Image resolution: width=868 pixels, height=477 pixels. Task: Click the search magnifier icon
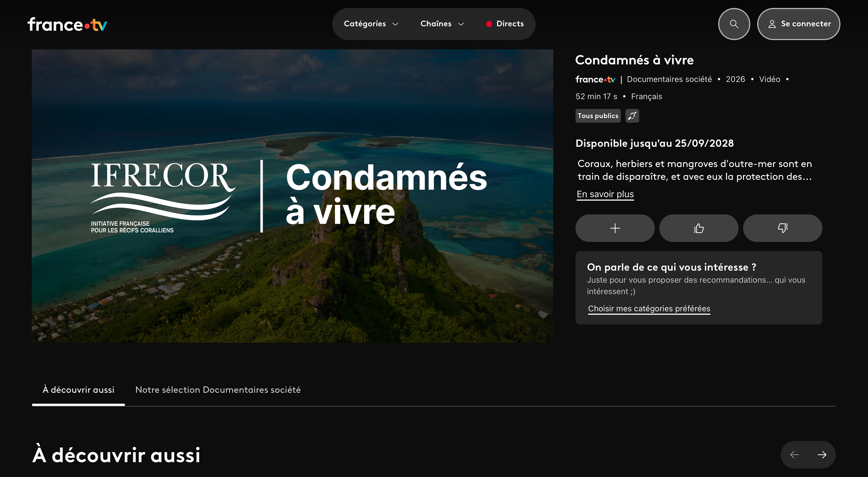[x=734, y=24]
